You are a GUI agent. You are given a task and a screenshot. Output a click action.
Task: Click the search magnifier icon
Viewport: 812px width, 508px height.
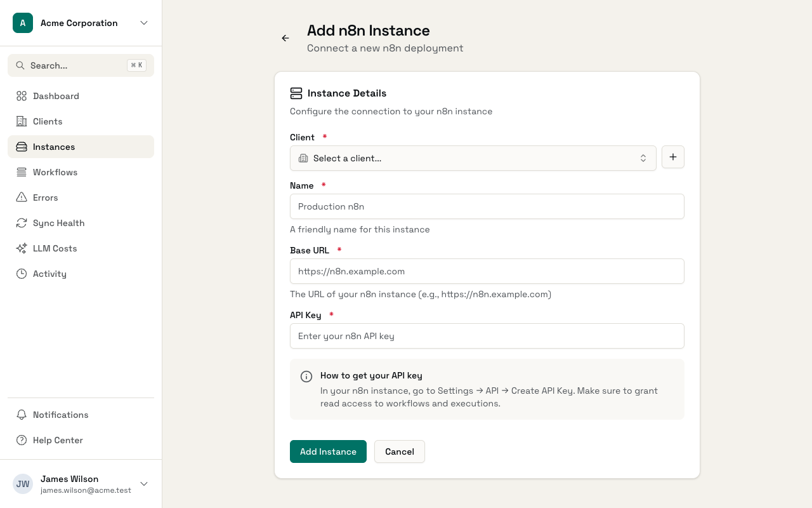pos(20,65)
